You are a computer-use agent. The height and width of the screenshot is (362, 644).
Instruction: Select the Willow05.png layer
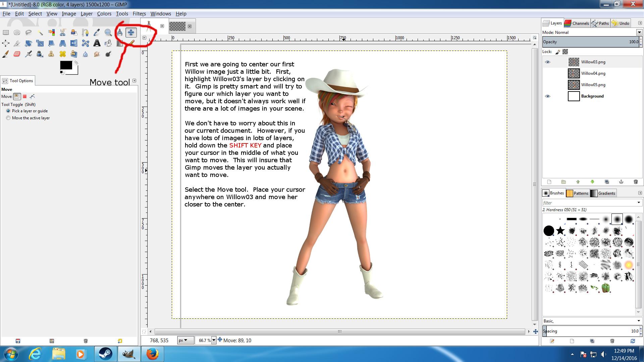pyautogui.click(x=593, y=85)
